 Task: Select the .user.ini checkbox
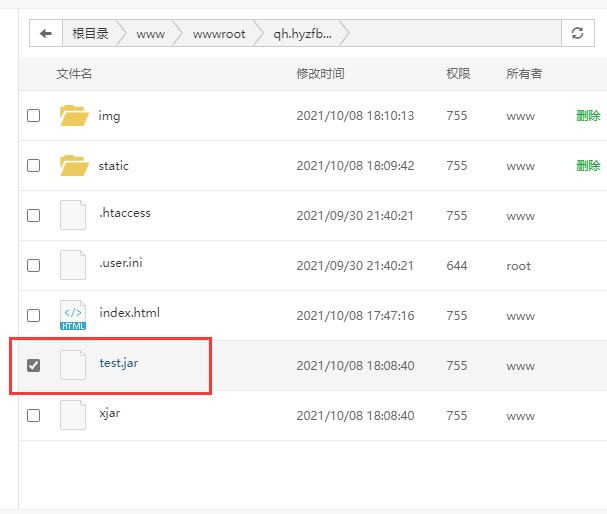coord(33,265)
